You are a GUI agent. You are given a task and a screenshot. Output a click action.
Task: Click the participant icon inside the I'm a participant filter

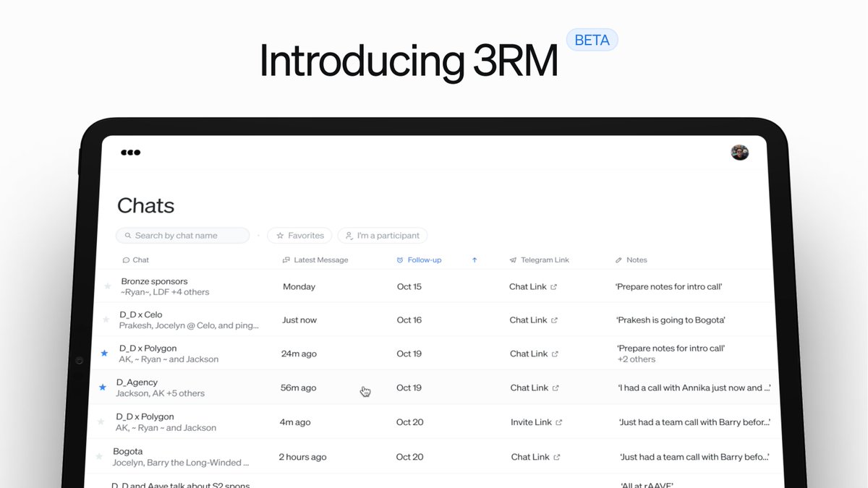tap(348, 235)
